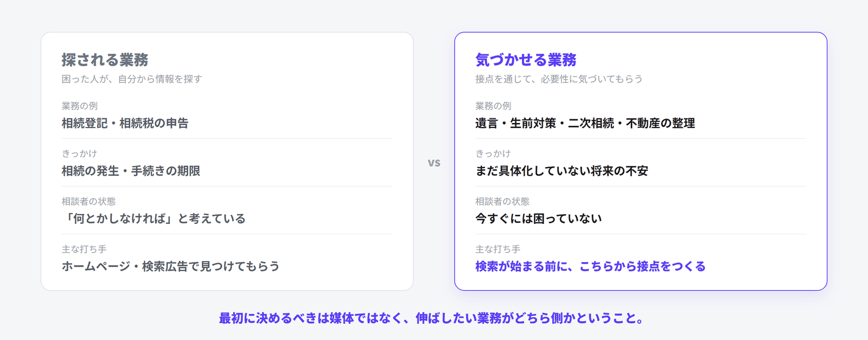
Task: Click 相談者の状態 label in right card
Action: click(x=502, y=201)
